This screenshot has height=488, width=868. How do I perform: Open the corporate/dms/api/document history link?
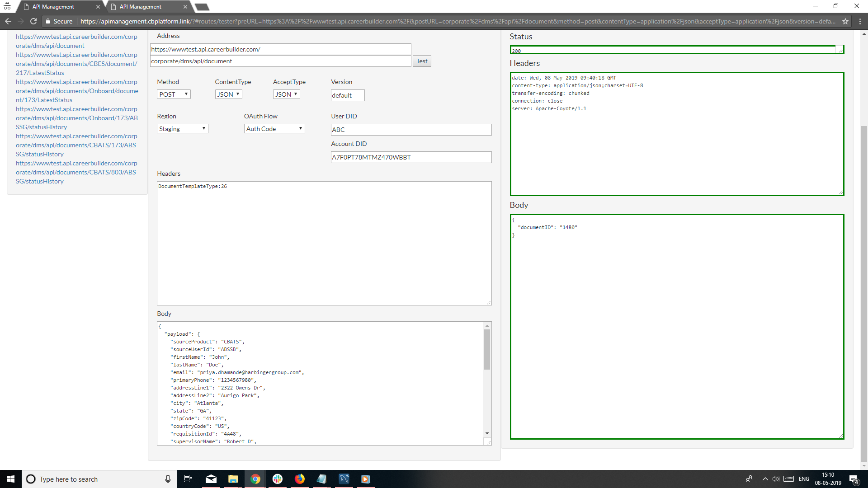coord(76,41)
